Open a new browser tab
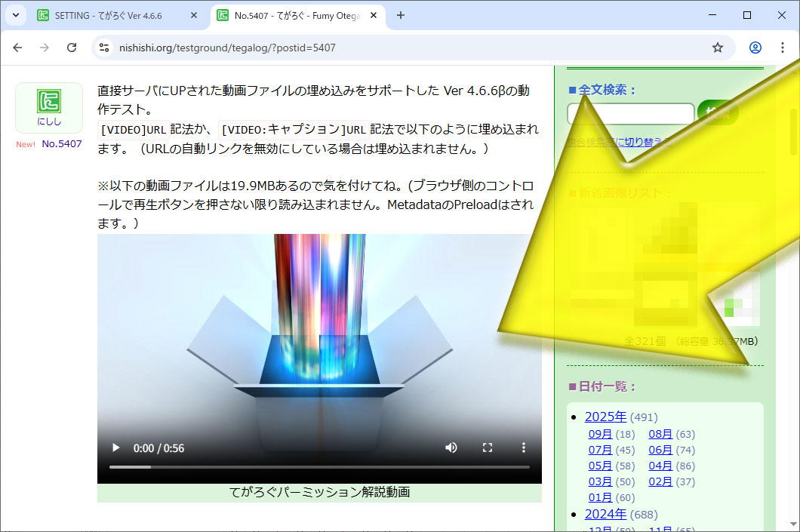Image resolution: width=800 pixels, height=532 pixels. click(x=401, y=16)
